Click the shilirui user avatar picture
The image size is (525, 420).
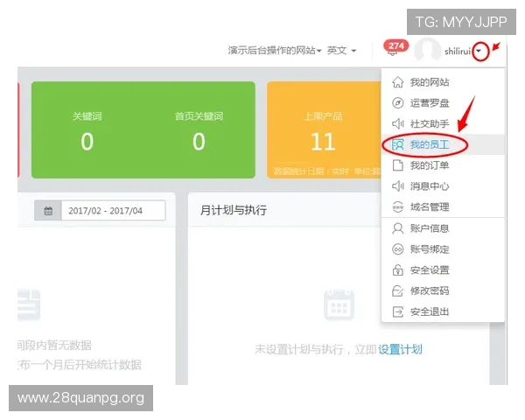[x=428, y=50]
